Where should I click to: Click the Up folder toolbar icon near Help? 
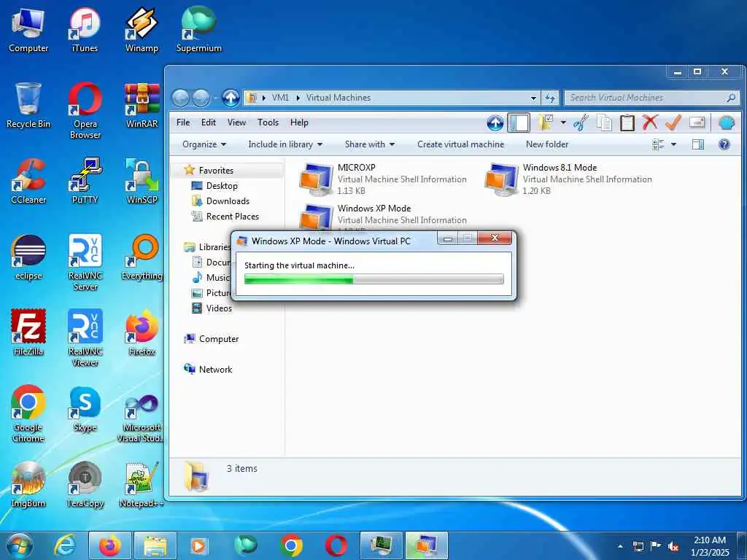(495, 123)
